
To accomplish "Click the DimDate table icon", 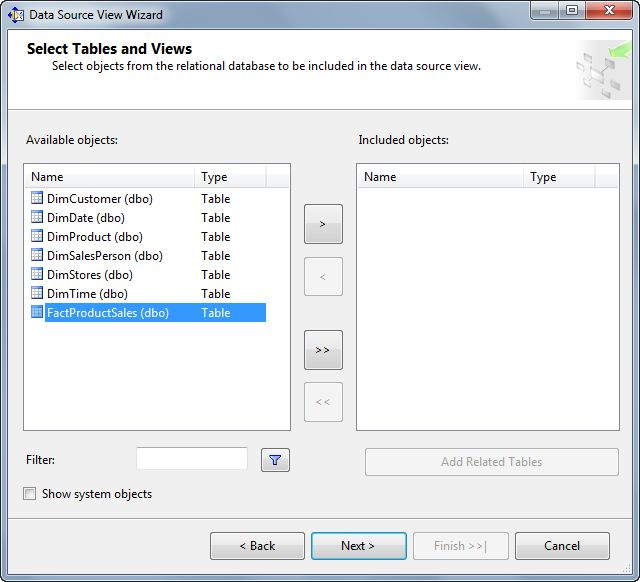I will click(x=37, y=217).
